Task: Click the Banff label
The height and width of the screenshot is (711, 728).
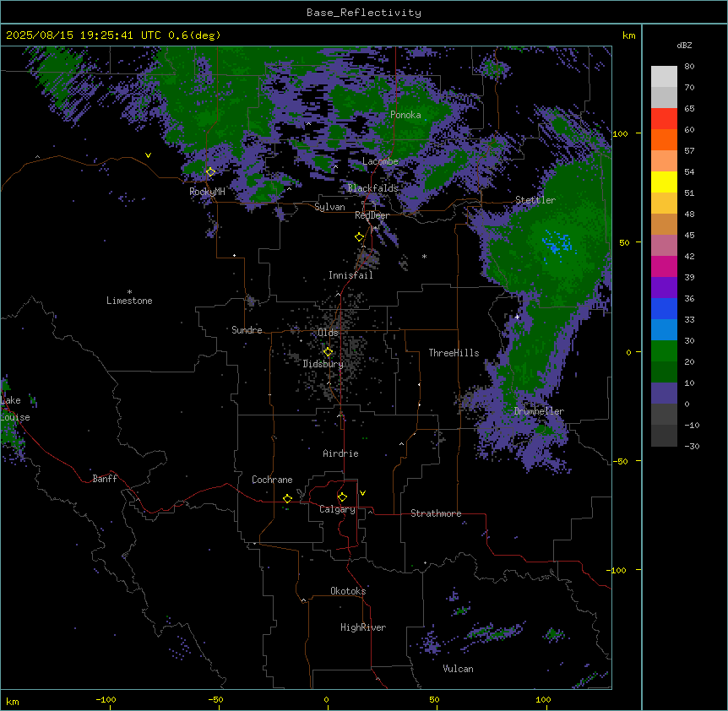Action: pos(105,479)
